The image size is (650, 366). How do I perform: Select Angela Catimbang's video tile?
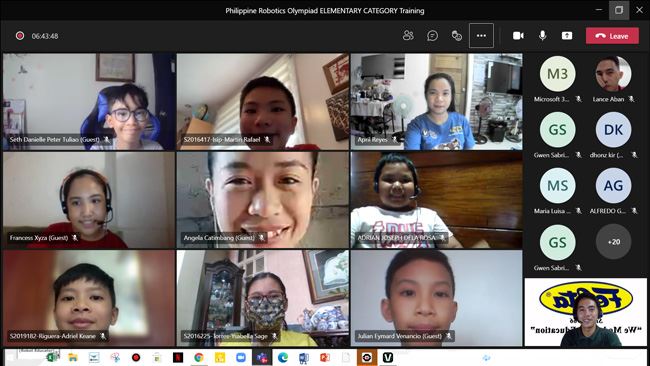click(263, 200)
